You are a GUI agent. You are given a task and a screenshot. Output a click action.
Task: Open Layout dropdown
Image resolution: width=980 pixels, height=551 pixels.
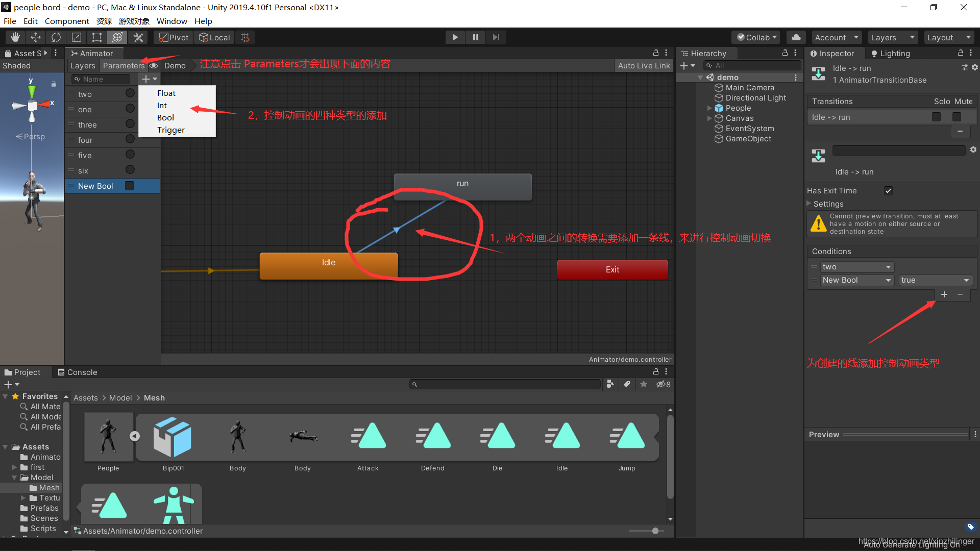coord(949,37)
